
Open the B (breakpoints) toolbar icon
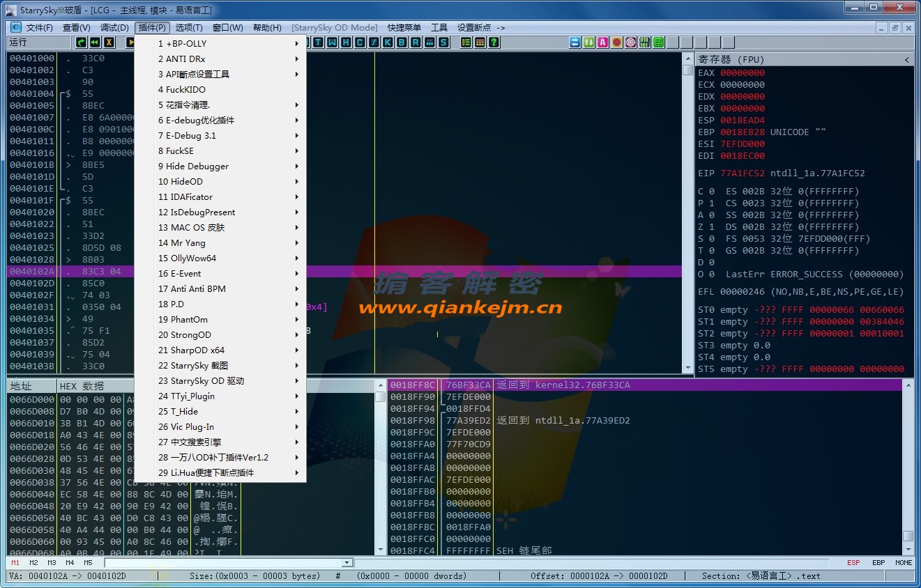click(402, 42)
